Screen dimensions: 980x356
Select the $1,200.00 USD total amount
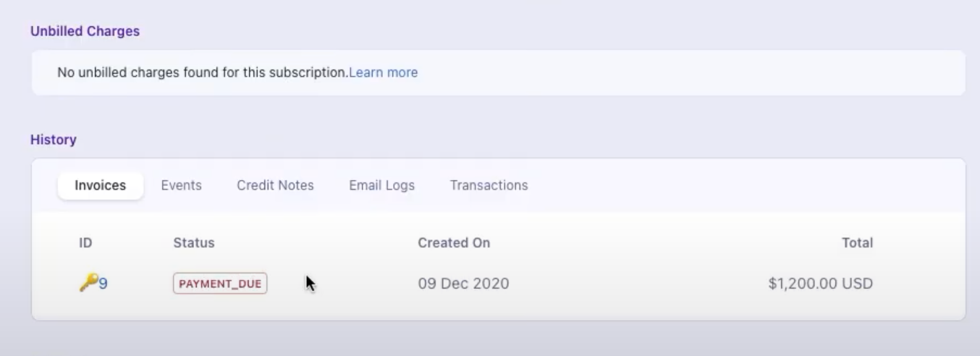(x=820, y=284)
